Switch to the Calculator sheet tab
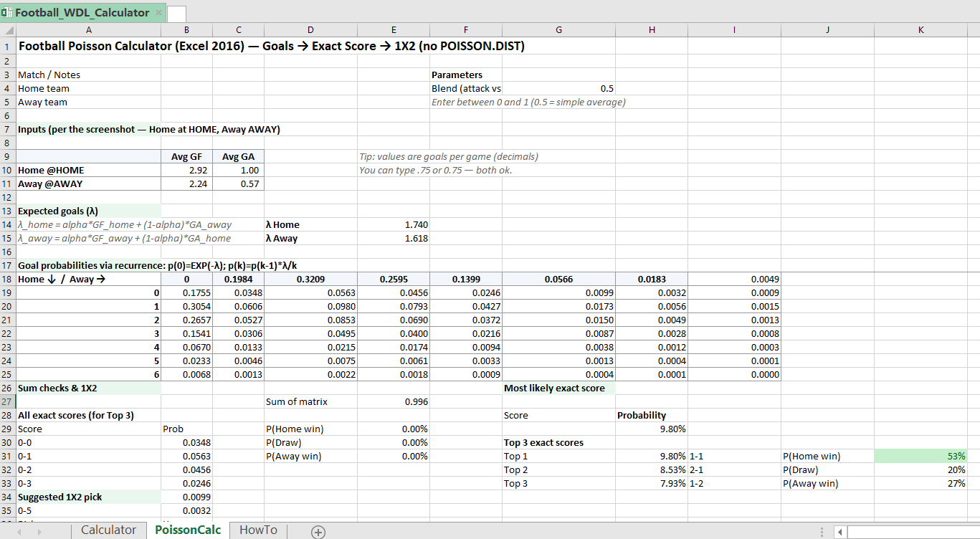This screenshot has height=539, width=980. (x=108, y=530)
